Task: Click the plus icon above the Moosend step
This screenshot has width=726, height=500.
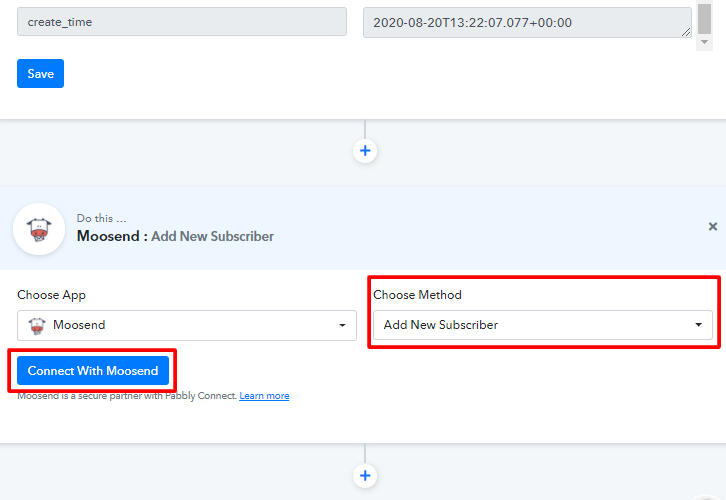Action: (365, 151)
